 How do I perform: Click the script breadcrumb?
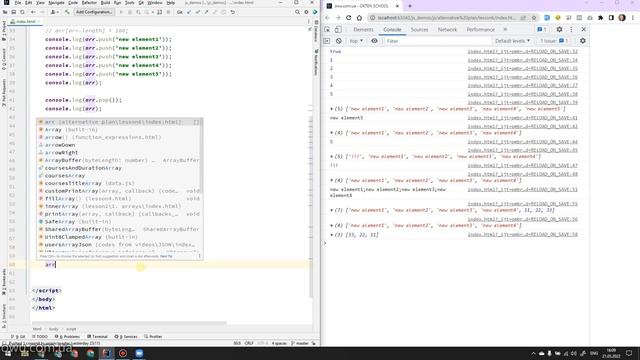coord(71,329)
